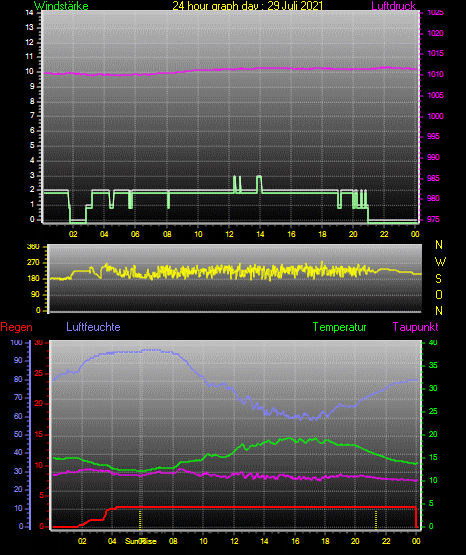Click the 16 hour tick on bottom chart

(295, 541)
